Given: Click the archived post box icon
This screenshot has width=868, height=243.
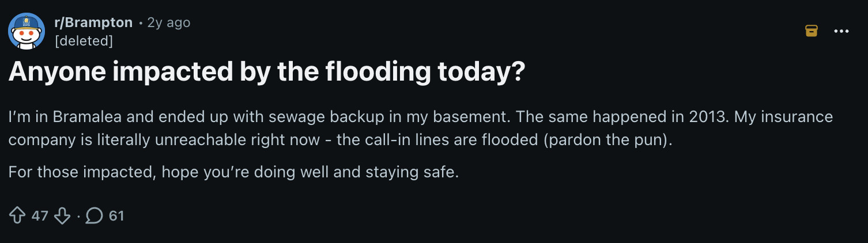Looking at the screenshot, I should click(811, 31).
